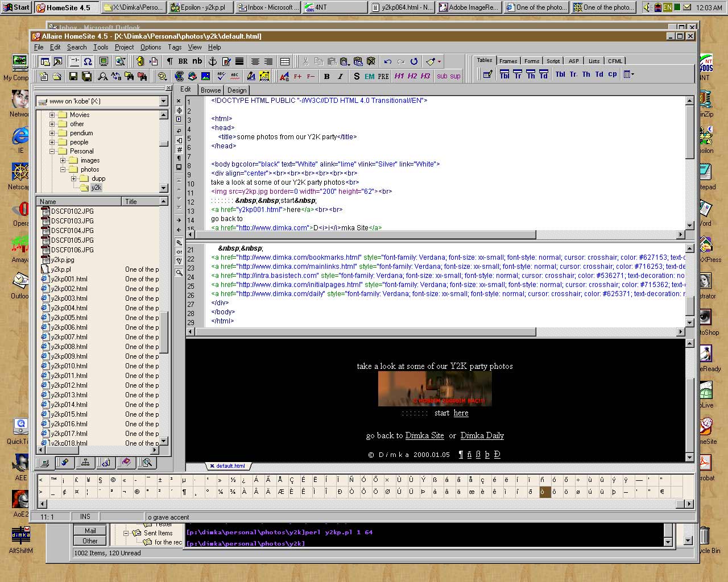Cut selection with scissors icon

(x=305, y=61)
